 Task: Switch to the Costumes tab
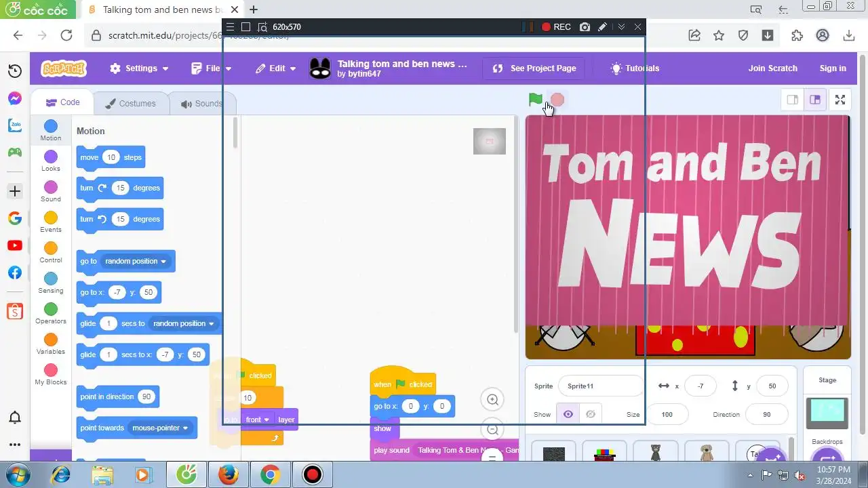131,104
